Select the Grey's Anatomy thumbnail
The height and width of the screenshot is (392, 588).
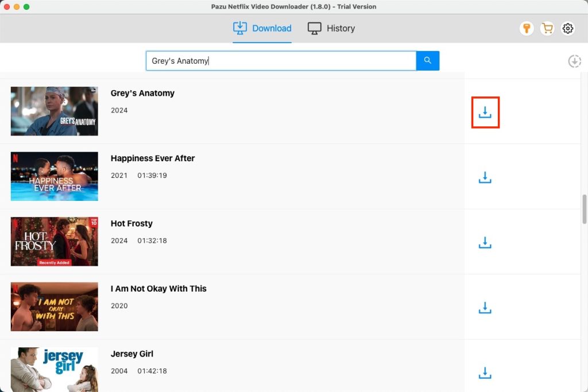(55, 111)
